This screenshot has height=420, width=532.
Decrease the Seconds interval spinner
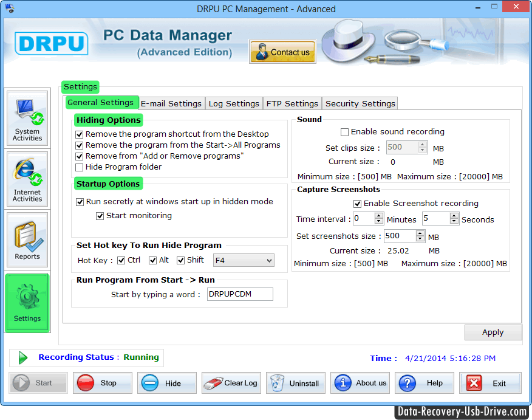(454, 221)
